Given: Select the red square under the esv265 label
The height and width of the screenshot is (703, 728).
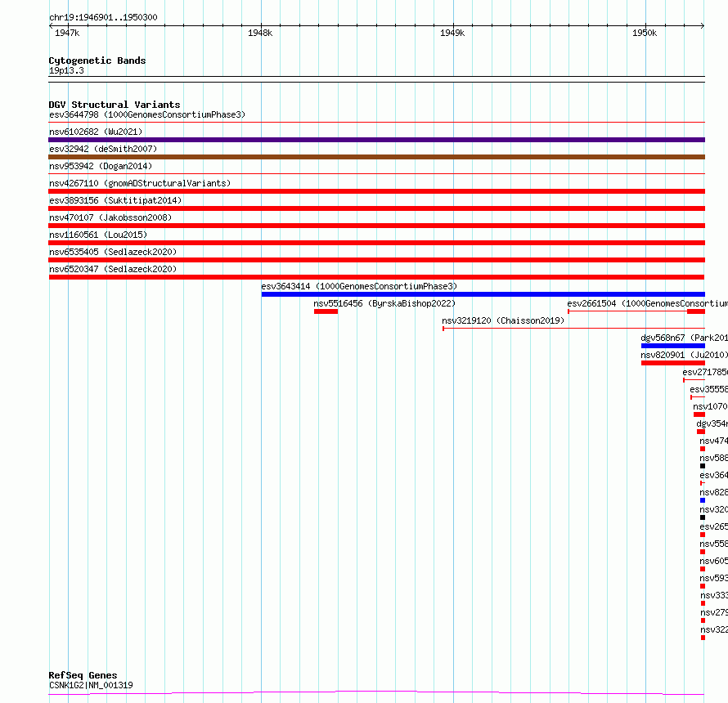Looking at the screenshot, I should pos(703,535).
